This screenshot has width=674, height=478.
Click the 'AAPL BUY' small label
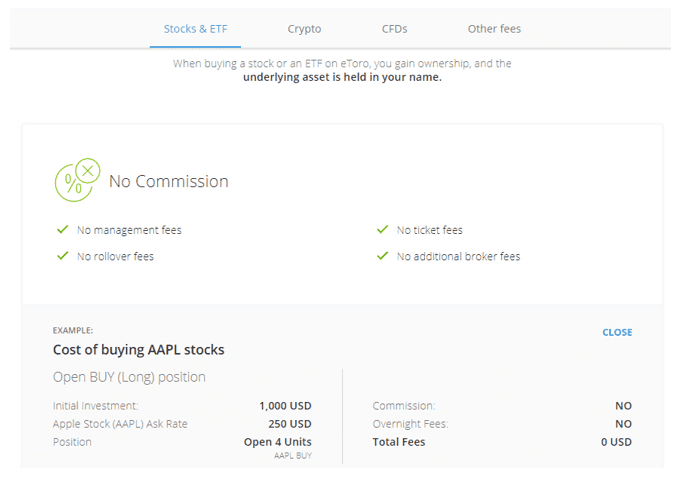pyautogui.click(x=293, y=456)
